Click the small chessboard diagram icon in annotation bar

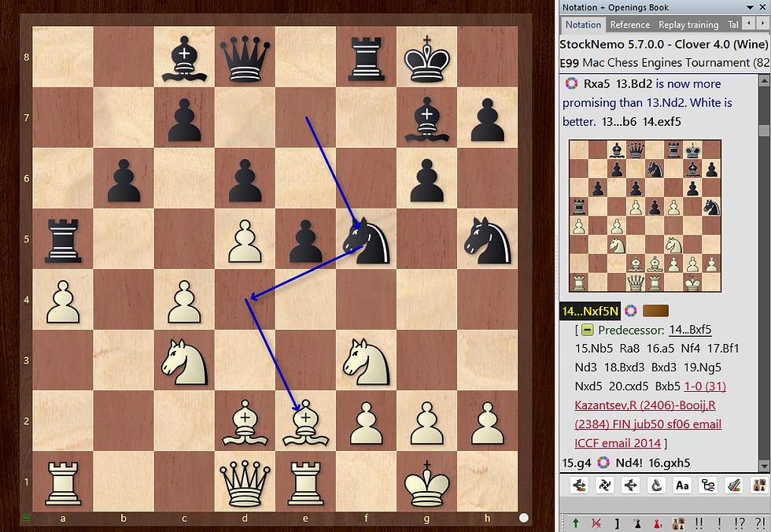[678, 523]
